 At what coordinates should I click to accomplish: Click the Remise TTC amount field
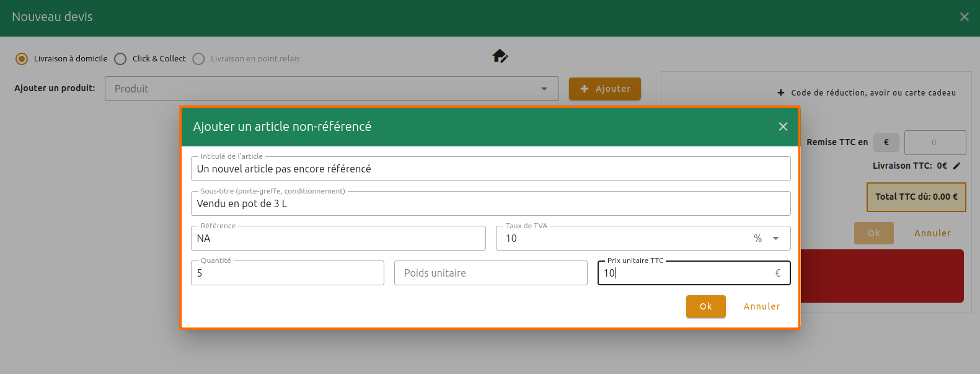pyautogui.click(x=935, y=143)
